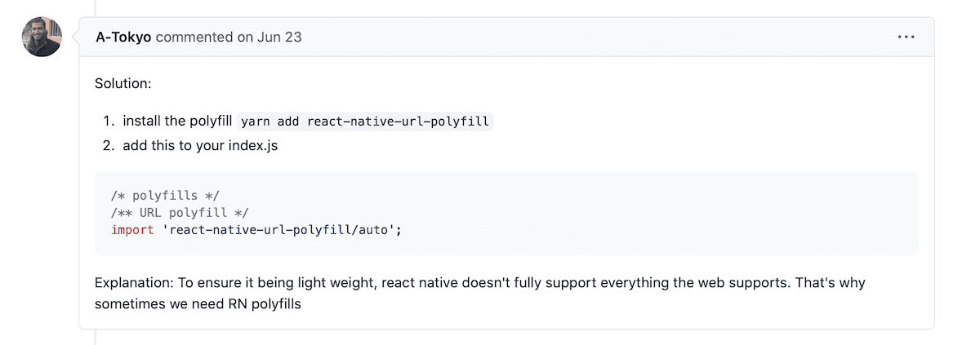Click the '/** URL polyfill */' comment line
Viewport: 980px width, 345px height.
pyautogui.click(x=180, y=213)
